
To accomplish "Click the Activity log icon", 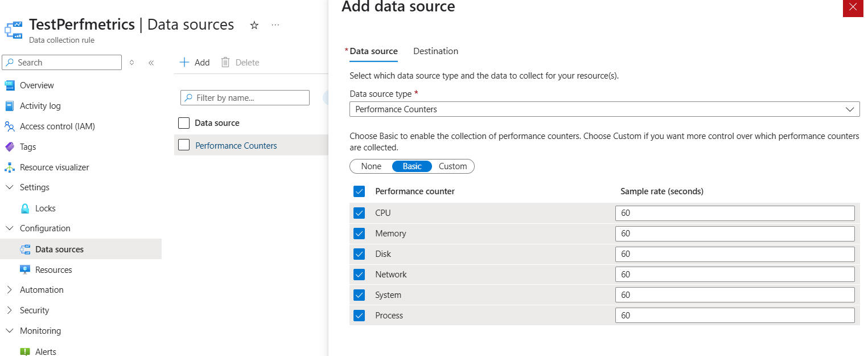I will (x=10, y=106).
